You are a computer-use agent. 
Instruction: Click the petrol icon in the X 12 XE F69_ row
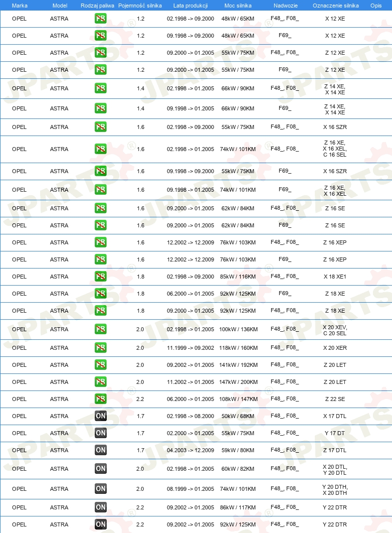point(100,35)
